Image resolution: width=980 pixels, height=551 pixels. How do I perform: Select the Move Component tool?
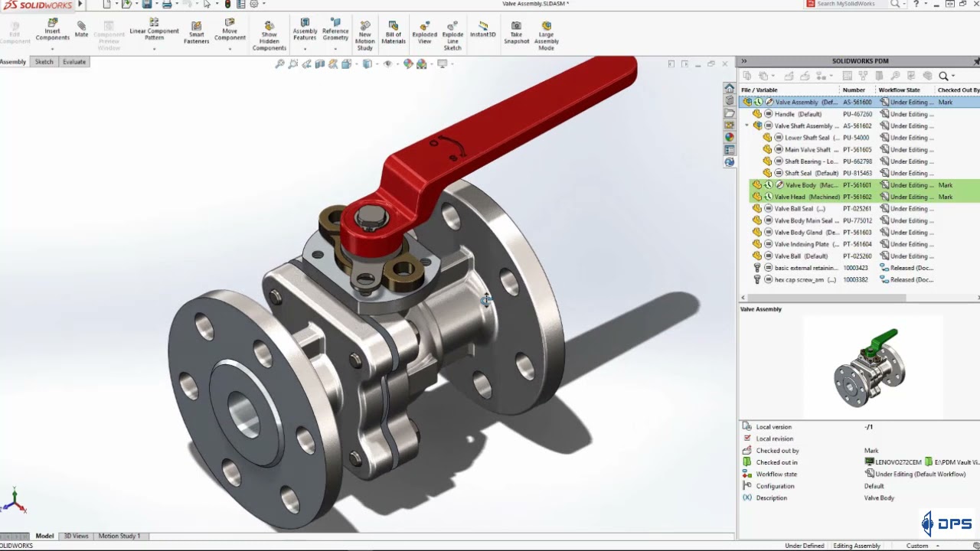point(230,31)
